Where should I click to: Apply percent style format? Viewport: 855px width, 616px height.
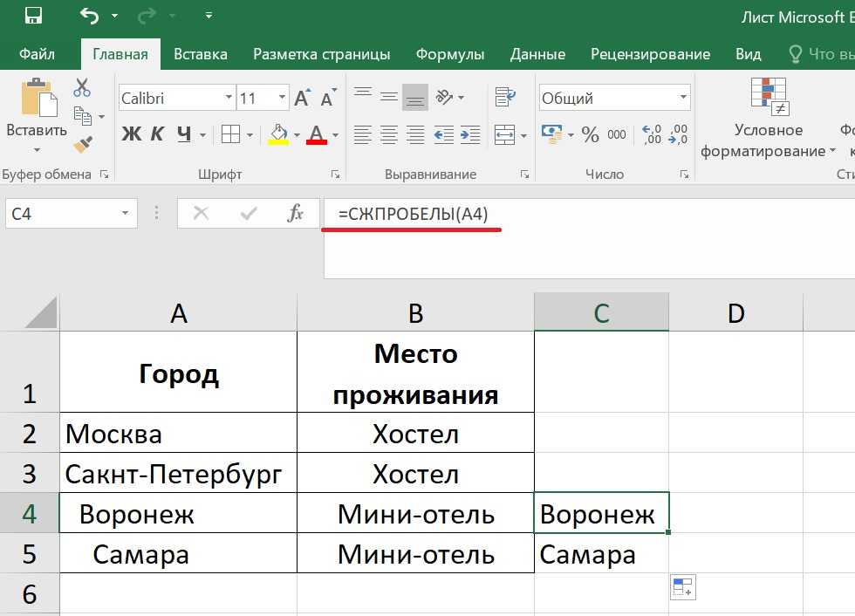[x=590, y=134]
